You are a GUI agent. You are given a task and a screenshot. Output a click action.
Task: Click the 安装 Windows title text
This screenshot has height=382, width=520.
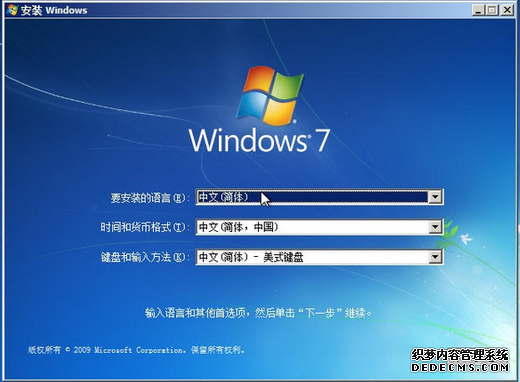[x=54, y=10]
